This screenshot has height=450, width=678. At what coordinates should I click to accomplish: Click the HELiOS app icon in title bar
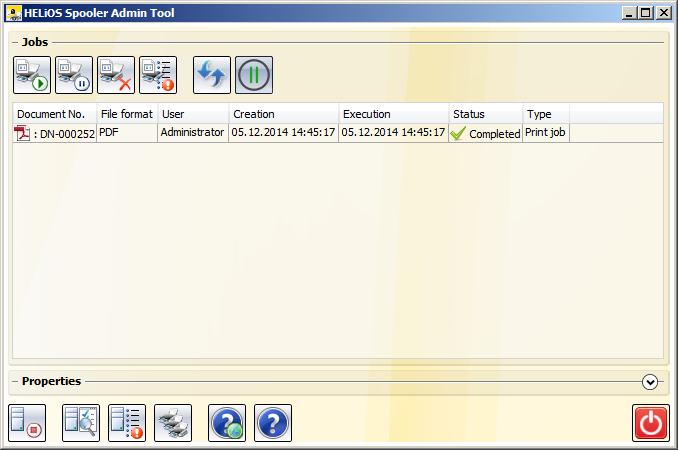coord(13,13)
